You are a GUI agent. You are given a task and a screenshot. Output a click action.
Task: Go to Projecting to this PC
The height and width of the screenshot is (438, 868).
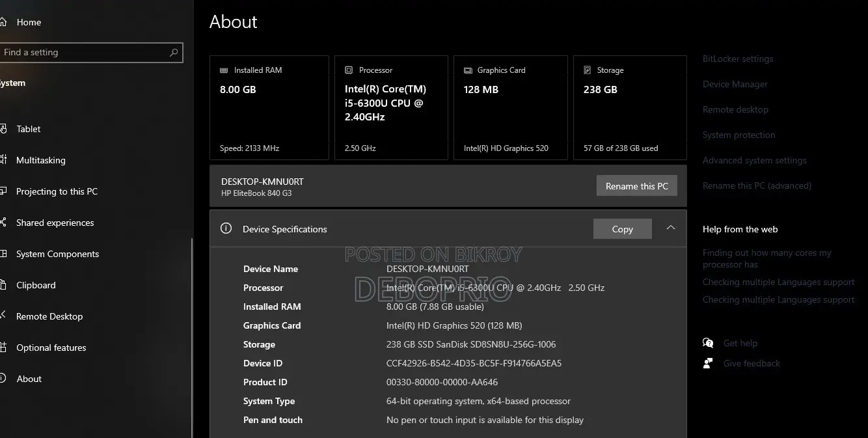click(57, 191)
